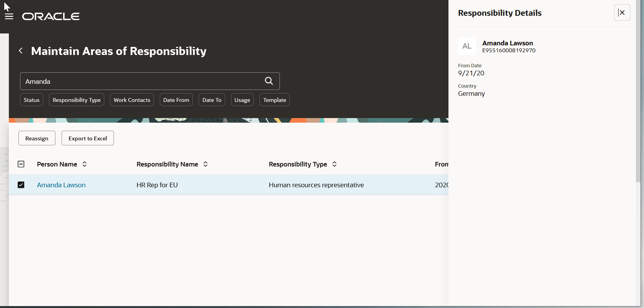Sort by Responsibility Type column arrows

click(335, 164)
